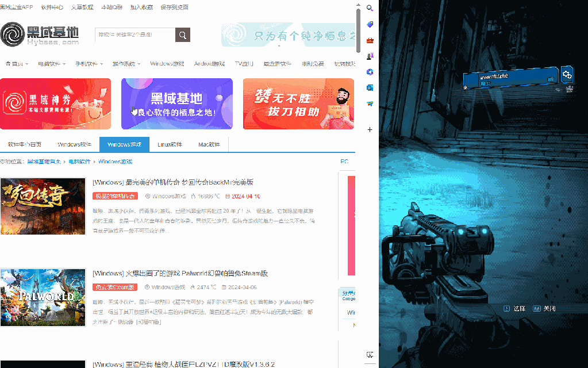Expand the 操作系统 dropdown menu
This screenshot has width=588, height=368.
[x=126, y=64]
